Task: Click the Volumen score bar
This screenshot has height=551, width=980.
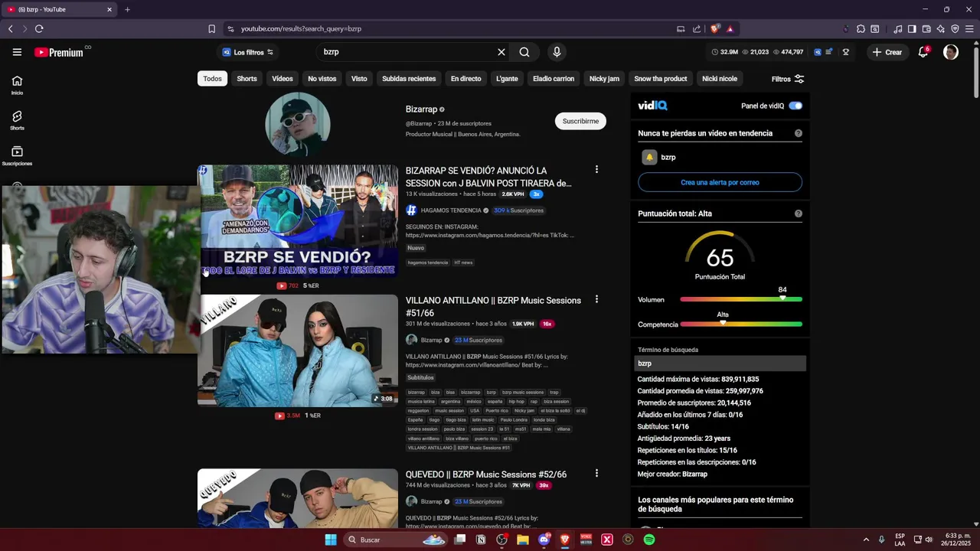Action: coord(741,299)
